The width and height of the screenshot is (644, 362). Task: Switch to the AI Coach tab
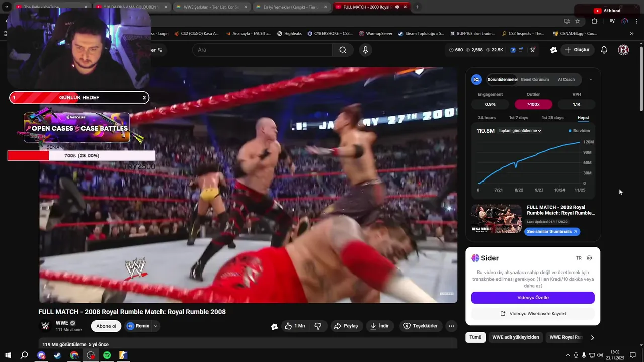tap(566, 79)
